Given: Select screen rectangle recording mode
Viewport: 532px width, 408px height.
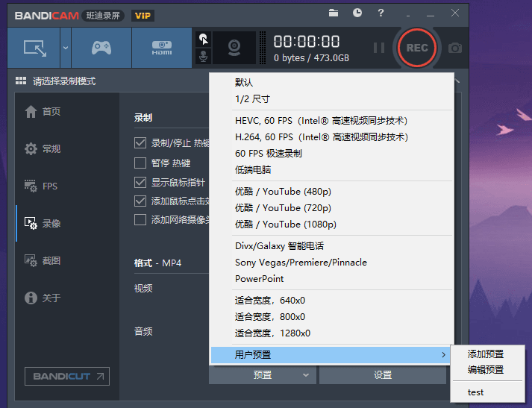Looking at the screenshot, I should tap(34, 48).
